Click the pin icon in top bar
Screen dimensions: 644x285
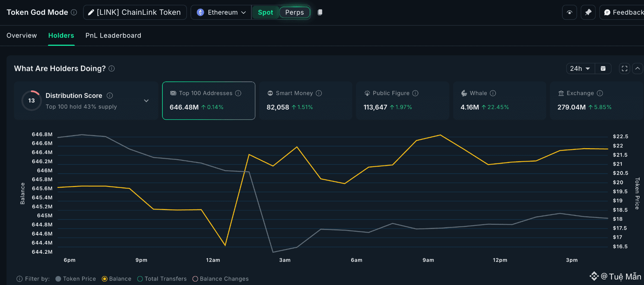tap(588, 12)
